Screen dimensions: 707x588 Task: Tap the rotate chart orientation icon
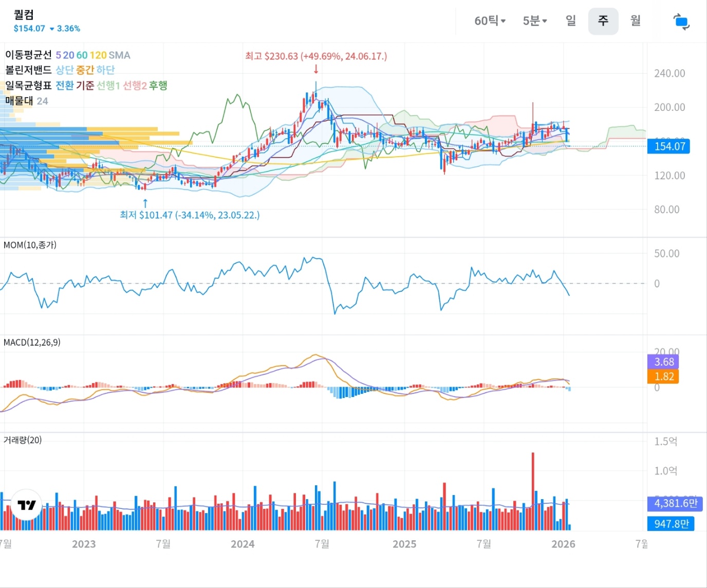pyautogui.click(x=681, y=22)
